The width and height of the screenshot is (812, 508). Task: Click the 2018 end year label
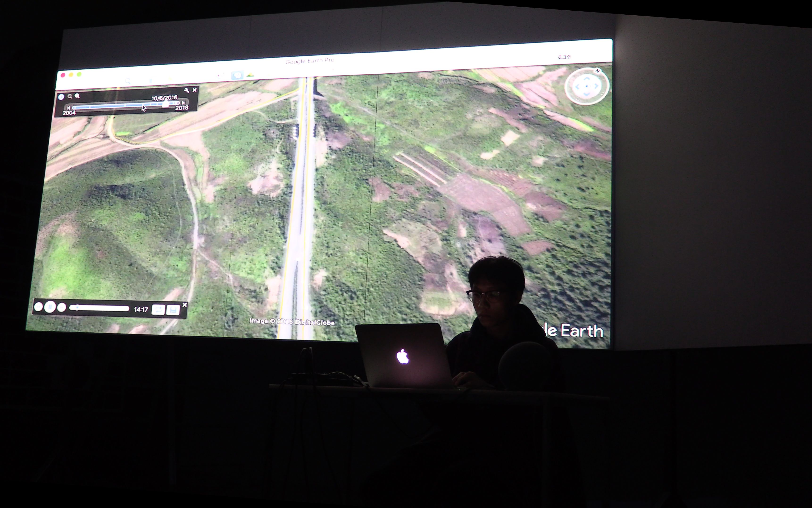pyautogui.click(x=182, y=108)
